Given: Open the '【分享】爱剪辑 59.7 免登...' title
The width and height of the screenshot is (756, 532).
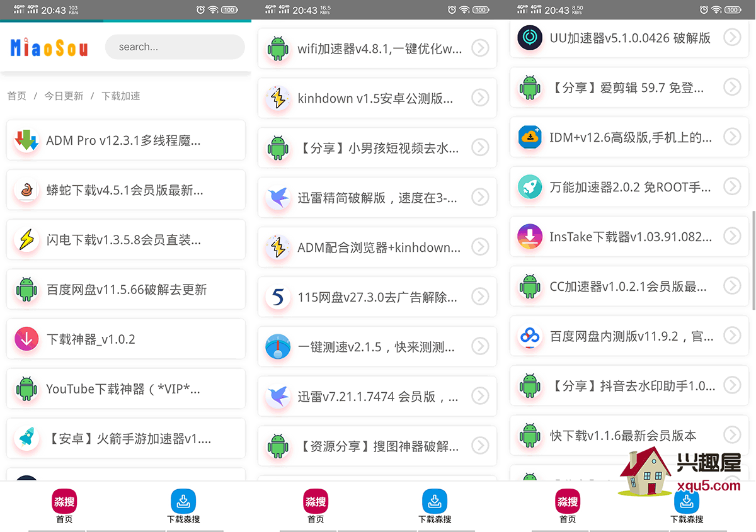Looking at the screenshot, I should [x=627, y=88].
